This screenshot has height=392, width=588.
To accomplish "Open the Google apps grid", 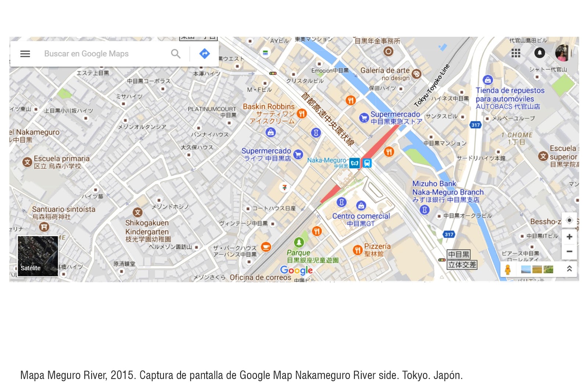I will pyautogui.click(x=516, y=53).
